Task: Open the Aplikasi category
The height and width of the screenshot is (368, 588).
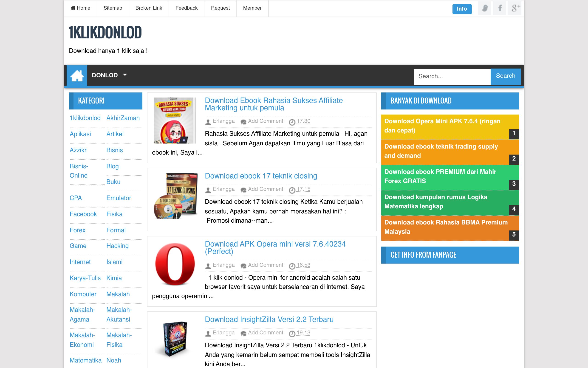Action: tap(80, 134)
